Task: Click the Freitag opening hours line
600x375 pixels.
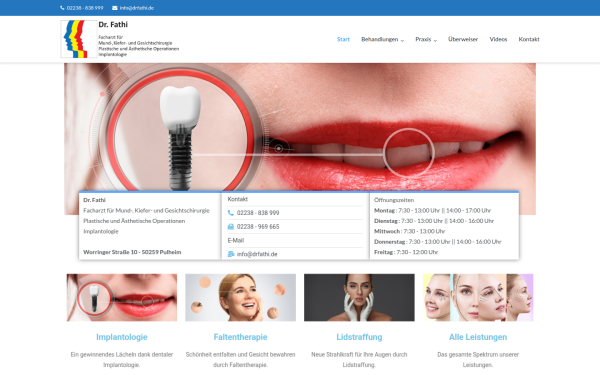Action: [406, 252]
